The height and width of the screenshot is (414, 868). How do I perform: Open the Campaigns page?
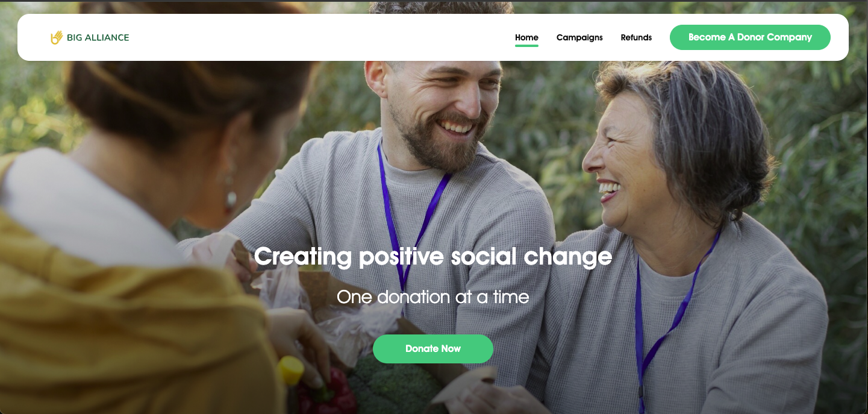click(579, 37)
